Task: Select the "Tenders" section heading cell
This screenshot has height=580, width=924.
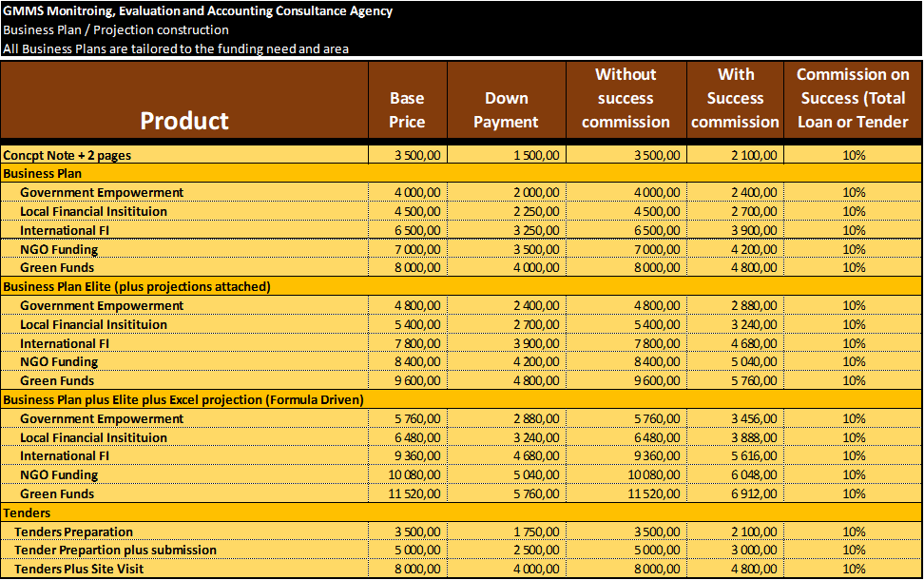Action: click(x=28, y=512)
